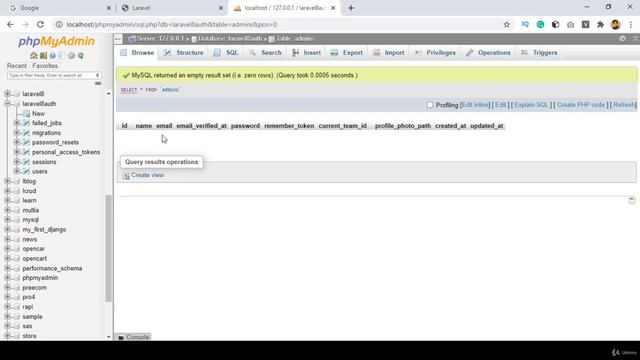Click the failed_jobs table icon
Image resolution: width=640 pixels, height=360 pixels.
(x=27, y=123)
